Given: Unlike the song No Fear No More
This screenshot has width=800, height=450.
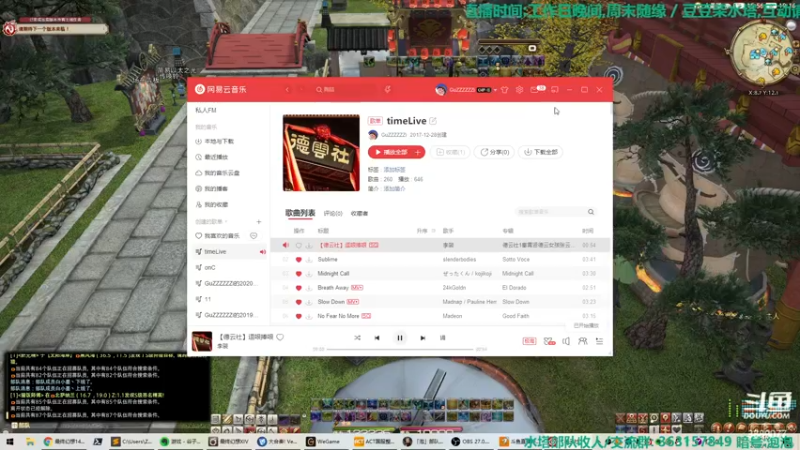Looking at the screenshot, I should [299, 316].
